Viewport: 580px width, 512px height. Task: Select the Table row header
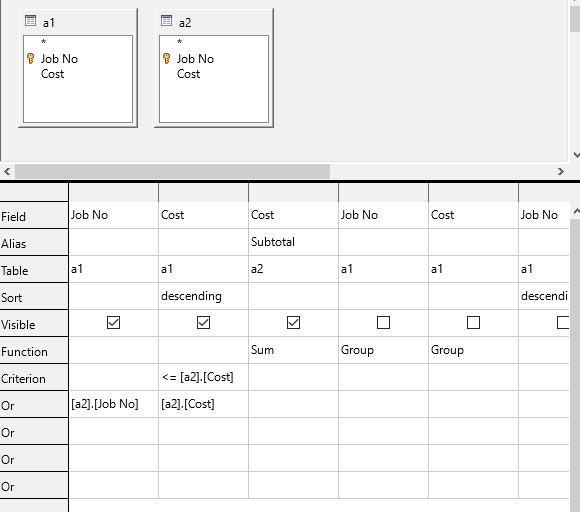pos(34,269)
